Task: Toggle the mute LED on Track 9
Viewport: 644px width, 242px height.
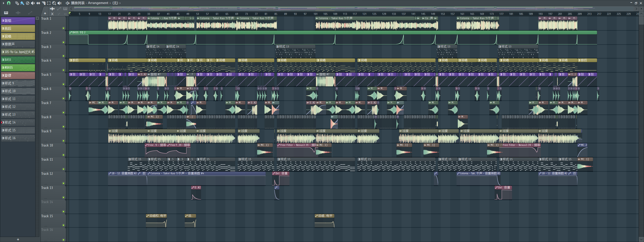Action: tap(63, 141)
